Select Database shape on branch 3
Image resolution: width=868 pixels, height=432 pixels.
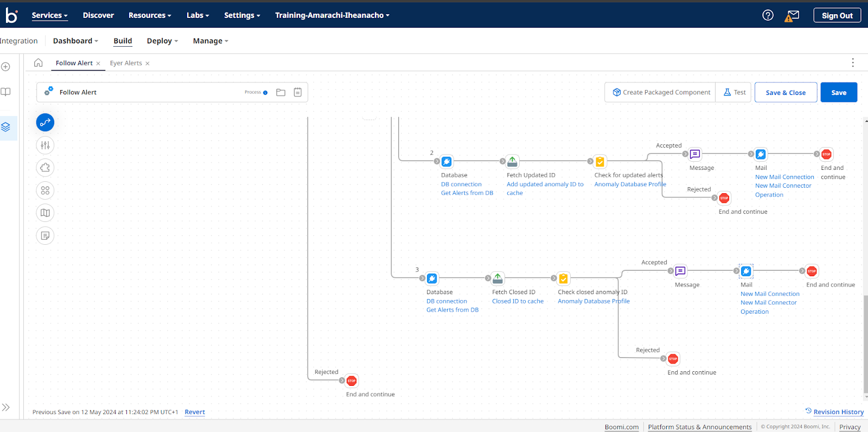(432, 278)
